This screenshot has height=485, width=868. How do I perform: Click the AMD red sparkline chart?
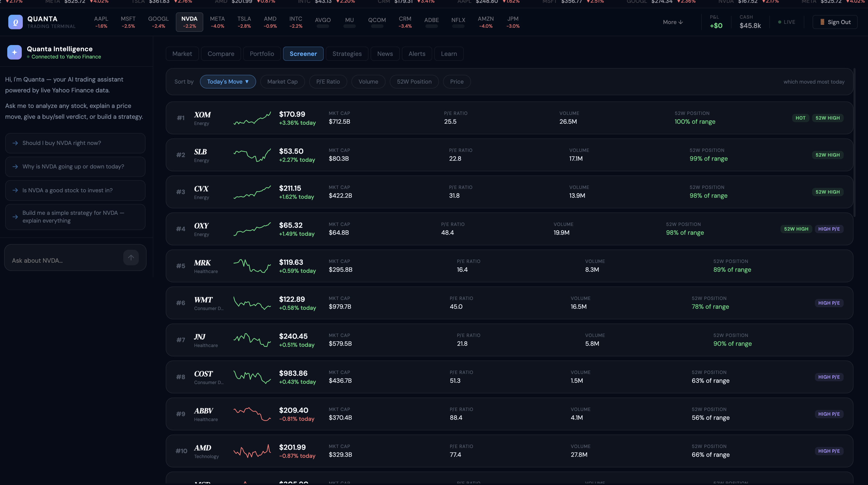pos(252,451)
